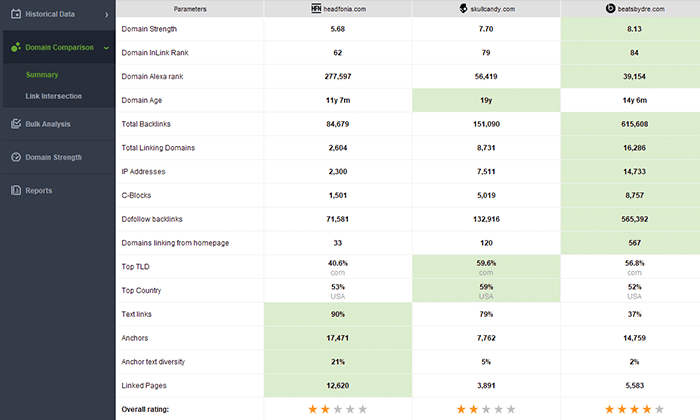Click the 567 homepage linking domains value

coord(634,243)
